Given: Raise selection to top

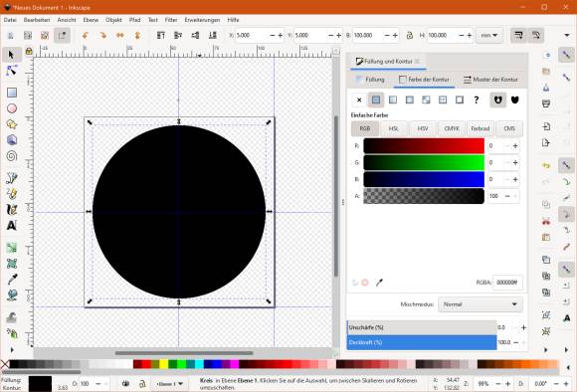Looking at the screenshot, I should click(x=161, y=36).
